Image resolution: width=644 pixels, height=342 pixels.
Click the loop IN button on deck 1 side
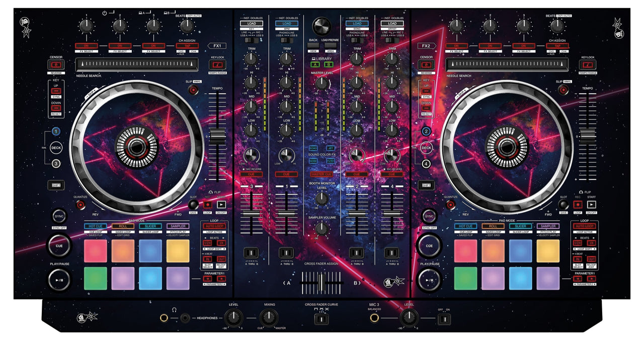tap(207, 259)
